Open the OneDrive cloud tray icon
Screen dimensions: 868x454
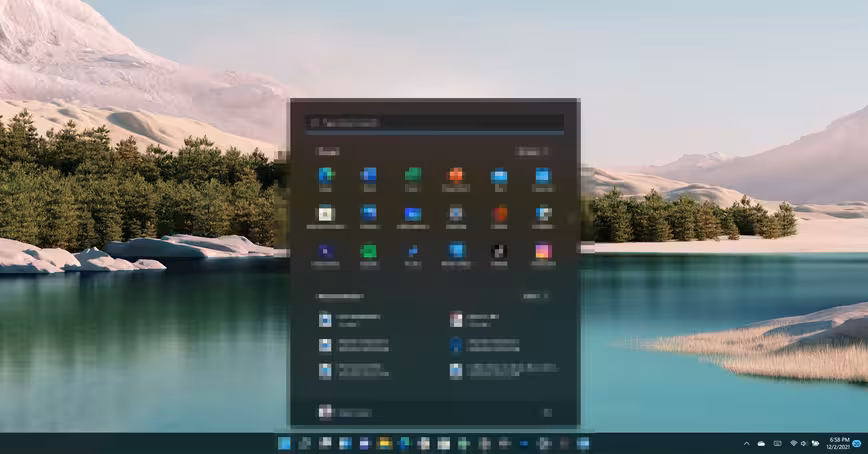pyautogui.click(x=761, y=443)
